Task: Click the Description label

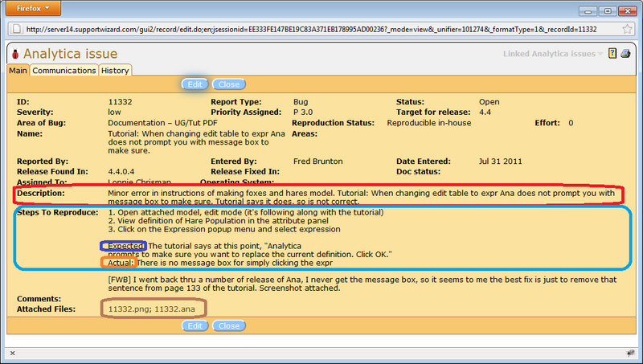Action: (41, 193)
